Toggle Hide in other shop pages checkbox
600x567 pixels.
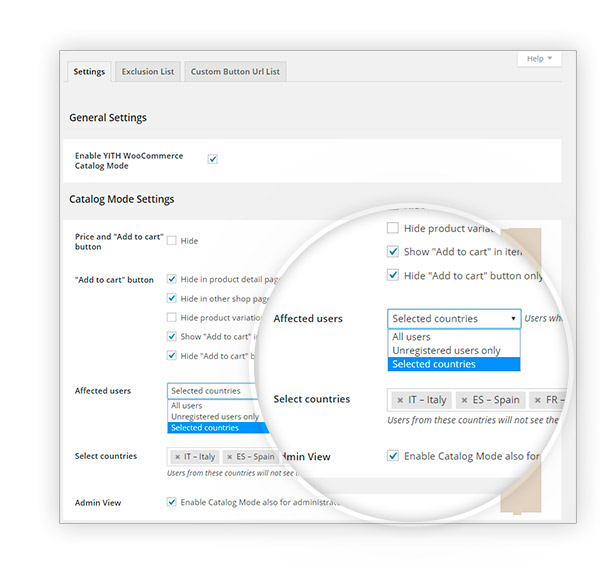(x=171, y=298)
